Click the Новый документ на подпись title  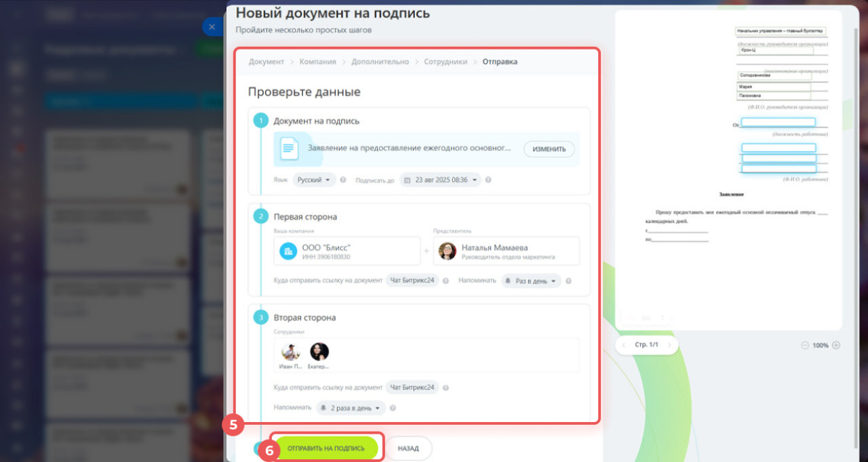332,13
